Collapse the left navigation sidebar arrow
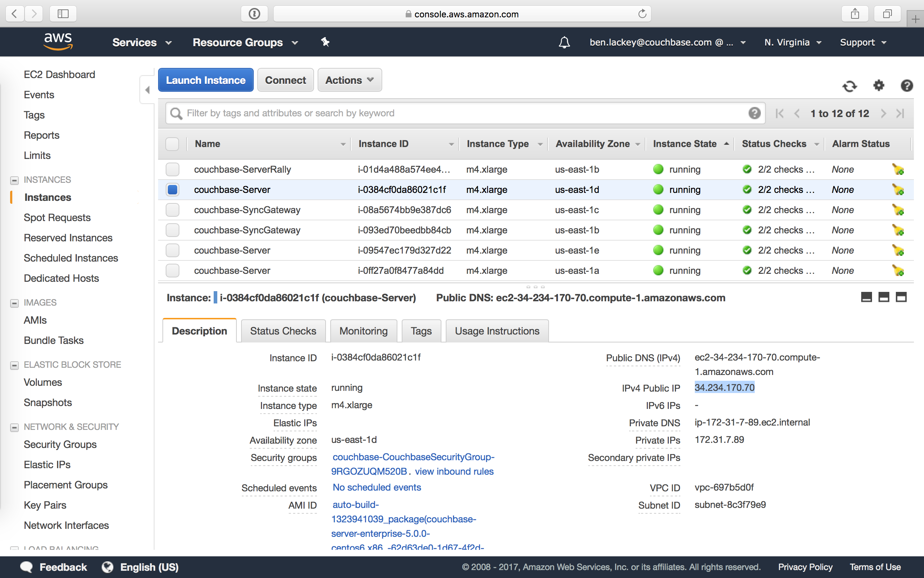Viewport: 924px width, 578px height. 147,90
